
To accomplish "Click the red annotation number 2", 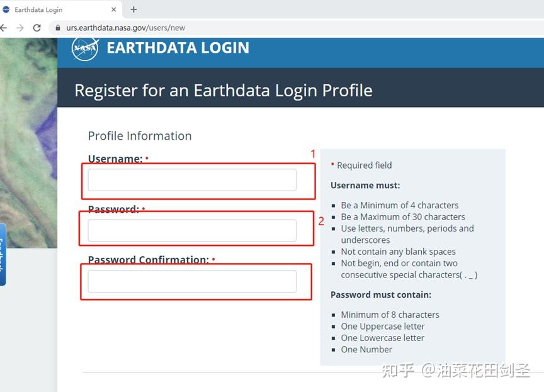I will coord(321,221).
